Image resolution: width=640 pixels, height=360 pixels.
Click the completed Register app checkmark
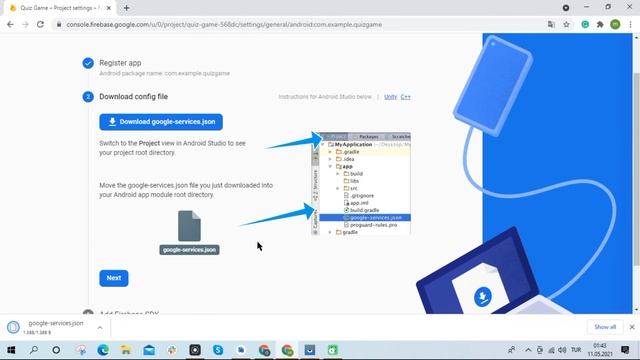click(x=88, y=63)
